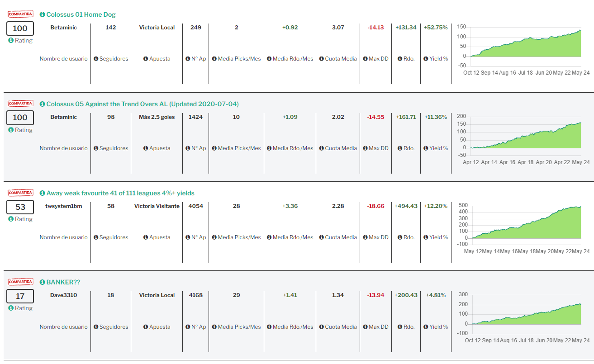Click Rdo. info icon under +131.34

[400, 59]
